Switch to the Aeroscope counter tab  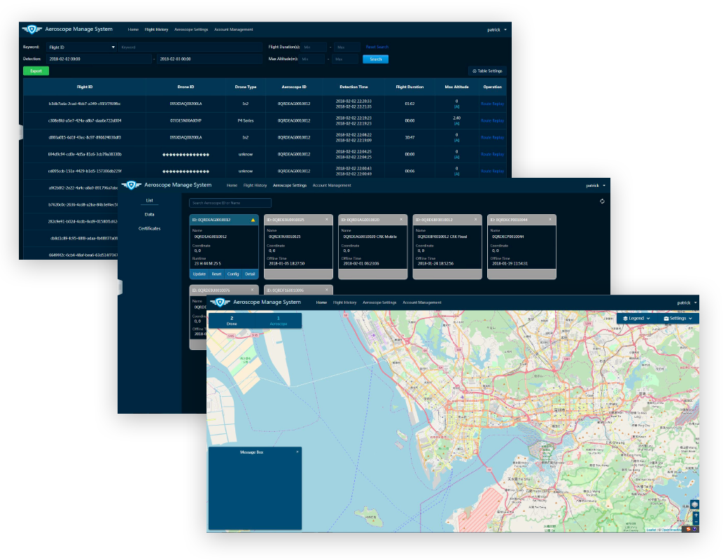click(x=278, y=321)
